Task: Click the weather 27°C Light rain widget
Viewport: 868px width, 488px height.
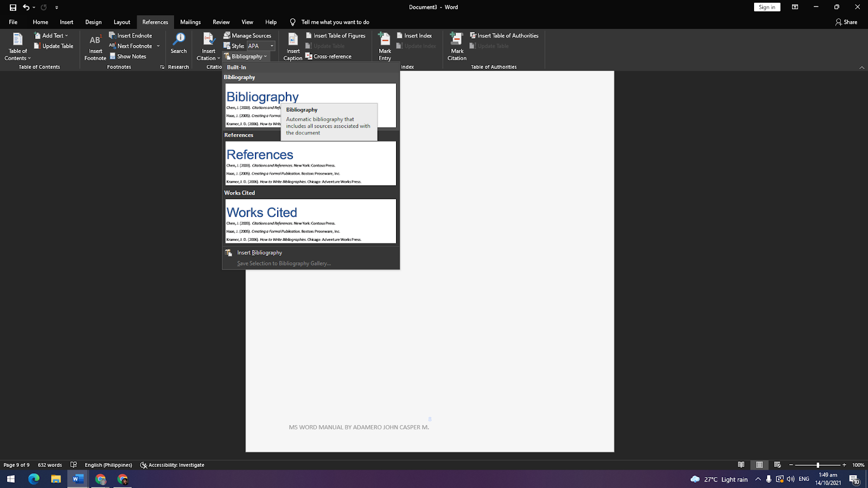Action: [x=719, y=479]
